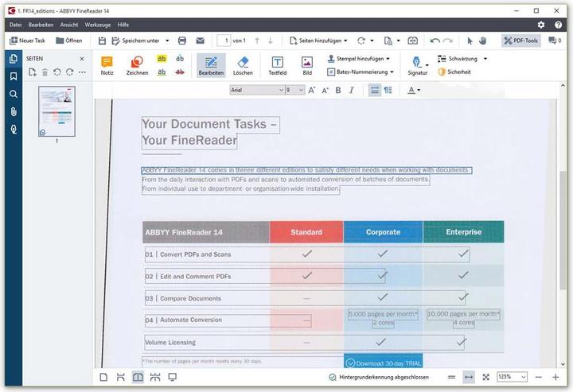Redo the last action
Image resolution: width=573 pixels, height=392 pixels.
point(448,41)
